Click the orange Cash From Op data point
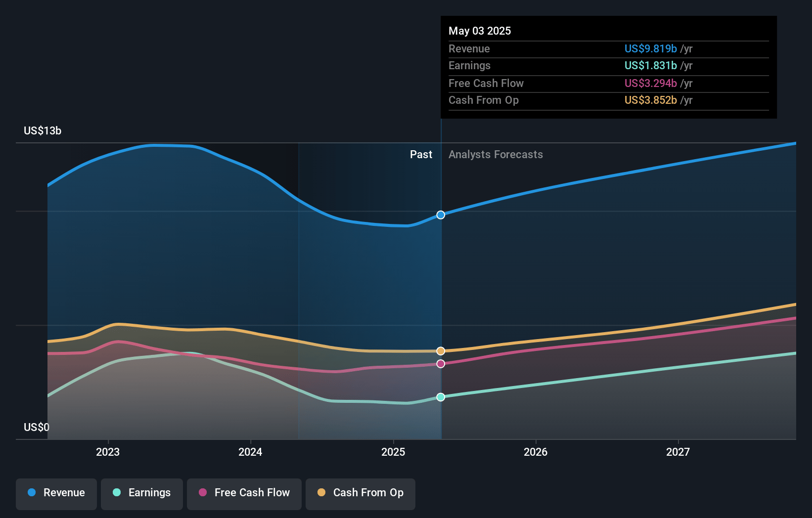 pos(441,351)
